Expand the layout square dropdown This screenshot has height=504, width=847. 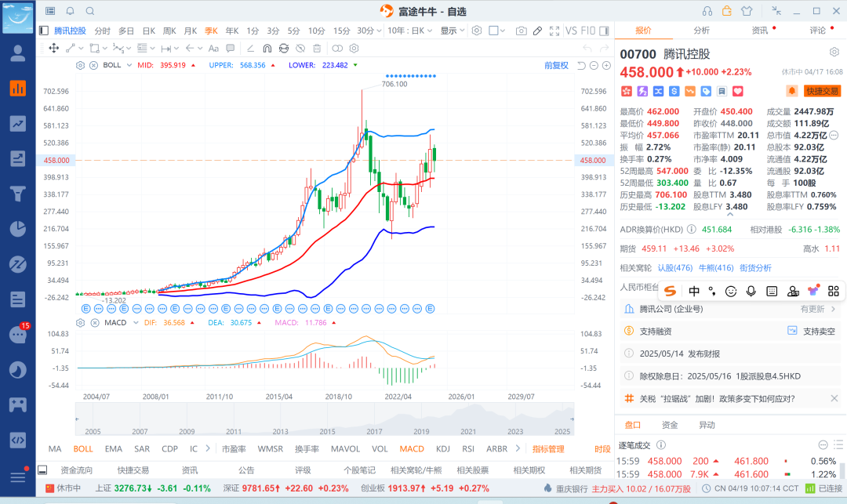503,31
